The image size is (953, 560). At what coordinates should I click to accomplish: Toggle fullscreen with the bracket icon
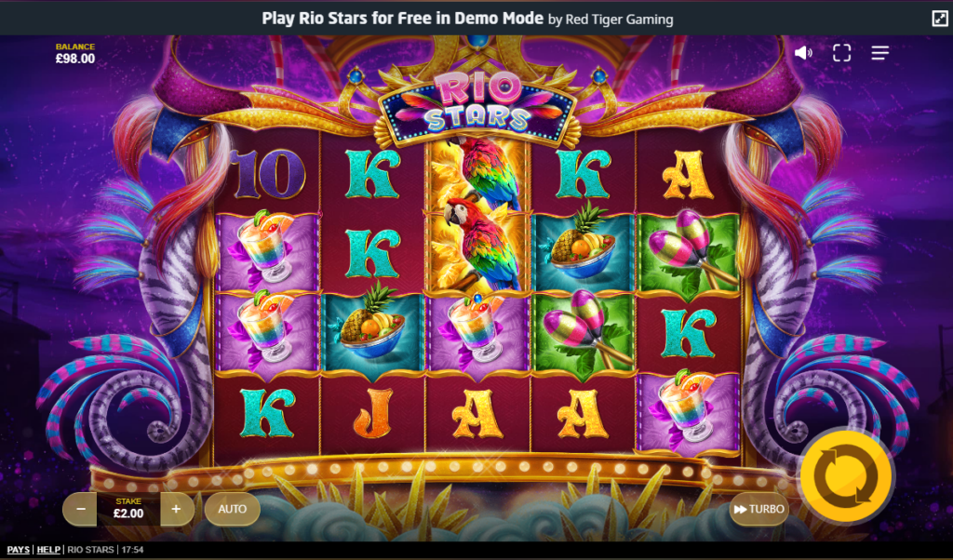[x=841, y=53]
